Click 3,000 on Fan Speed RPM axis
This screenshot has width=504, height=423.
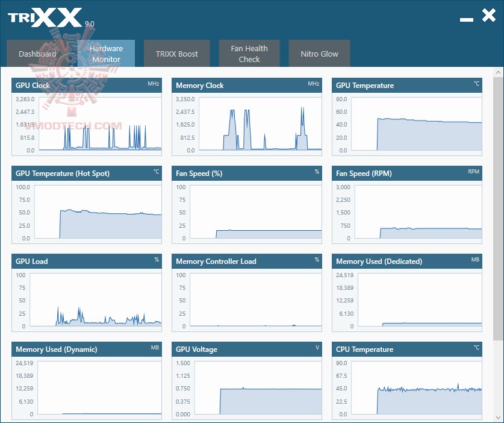[343, 187]
